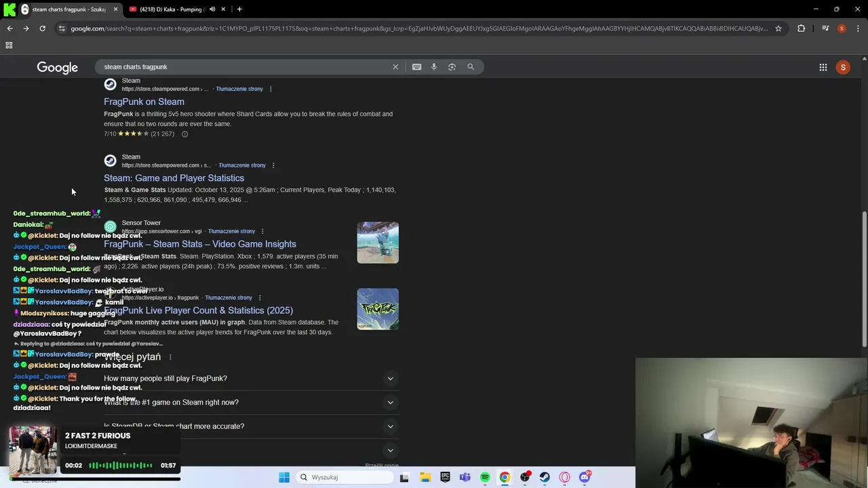The height and width of the screenshot is (488, 868).
Task: Open 'FragPunk on Steam' result link
Action: 144,102
